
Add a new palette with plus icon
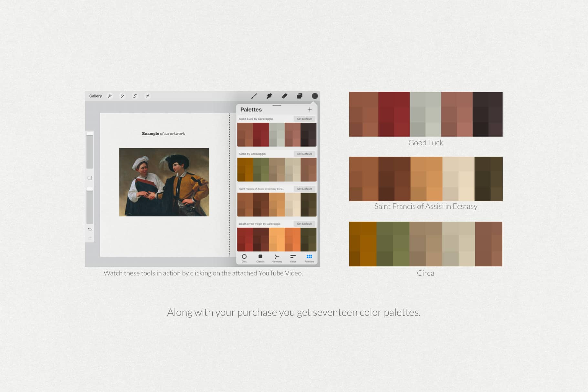310,109
